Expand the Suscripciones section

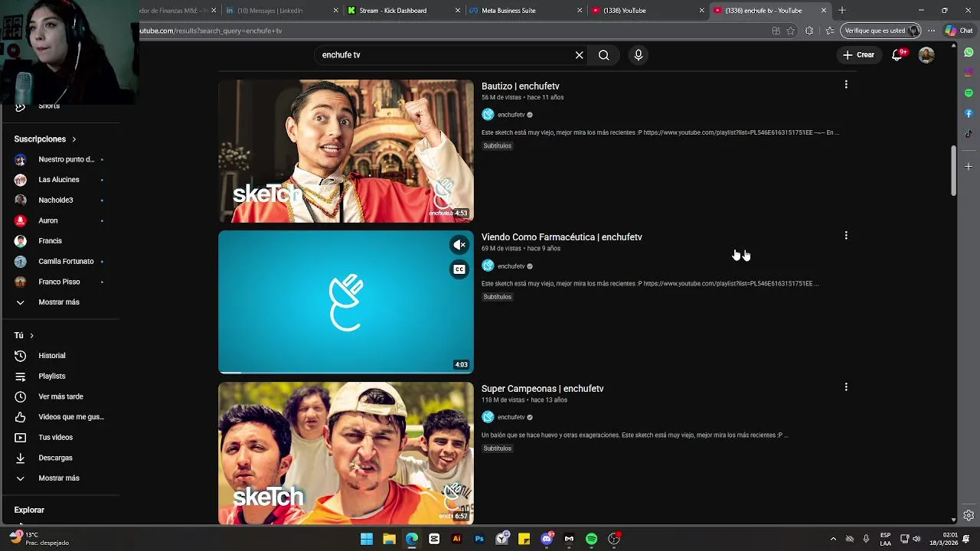click(x=45, y=139)
